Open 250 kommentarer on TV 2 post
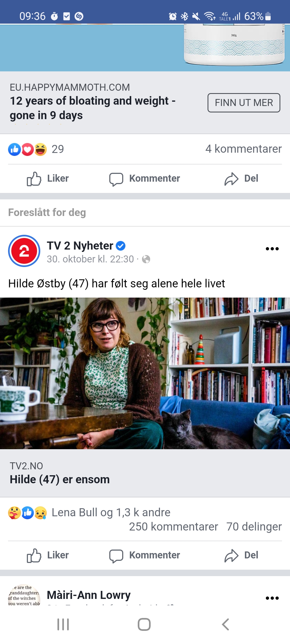 (x=173, y=527)
